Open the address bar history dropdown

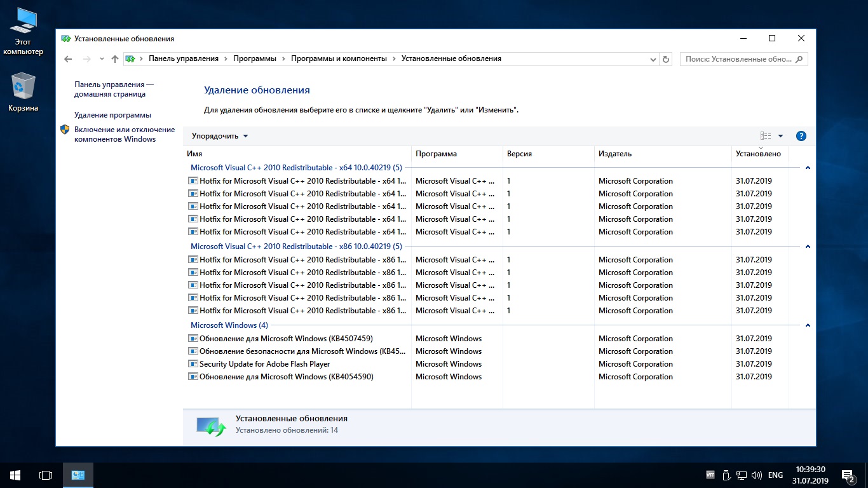(x=653, y=59)
